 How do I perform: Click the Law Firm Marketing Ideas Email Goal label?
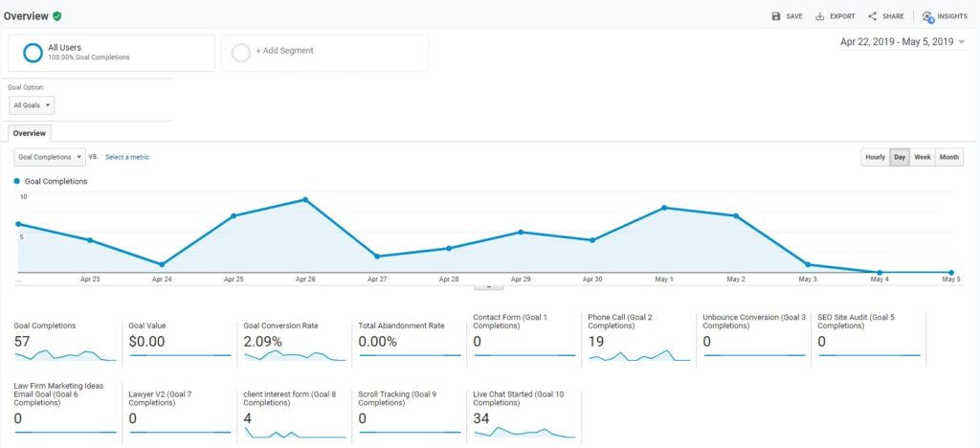pos(58,393)
